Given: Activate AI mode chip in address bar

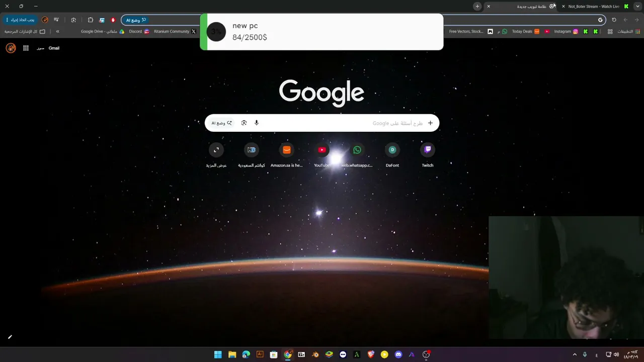Looking at the screenshot, I should [x=136, y=20].
